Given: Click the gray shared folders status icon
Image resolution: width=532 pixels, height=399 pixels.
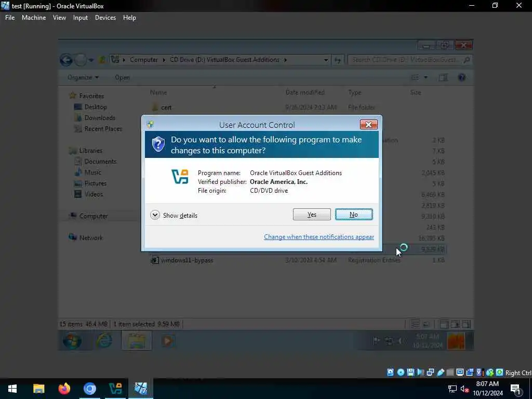Looking at the screenshot, I should pyautogui.click(x=450, y=372).
